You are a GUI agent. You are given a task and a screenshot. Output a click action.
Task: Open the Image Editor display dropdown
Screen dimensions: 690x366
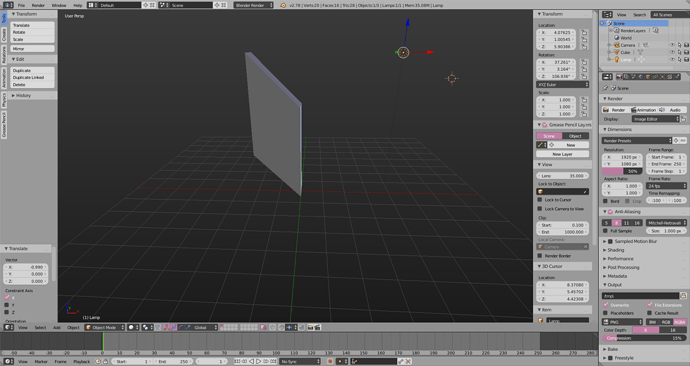click(x=656, y=119)
